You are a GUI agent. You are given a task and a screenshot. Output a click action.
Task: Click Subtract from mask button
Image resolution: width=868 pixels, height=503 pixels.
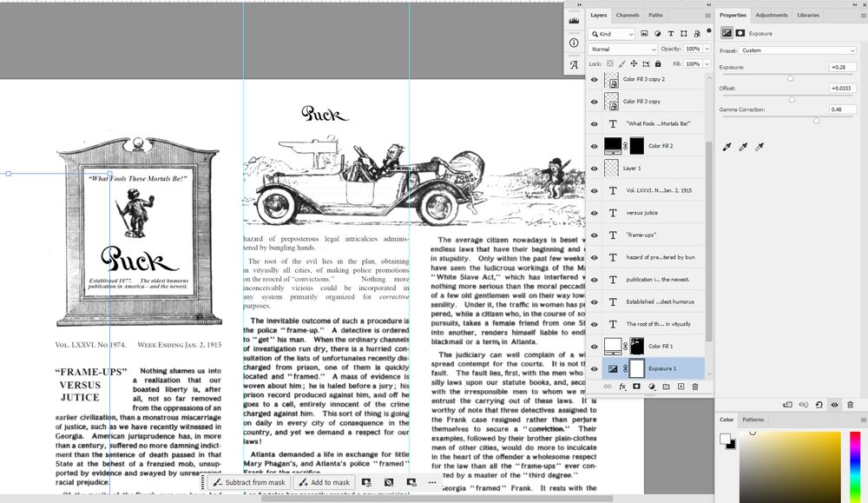250,482
